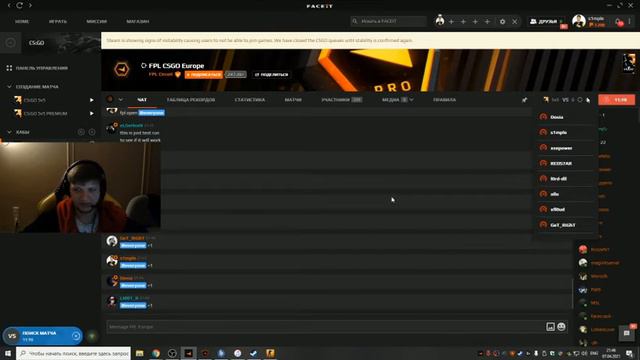This screenshot has width=640, height=360.
Task: Click the forward arrow in the title bar
Action: [x=30, y=5]
